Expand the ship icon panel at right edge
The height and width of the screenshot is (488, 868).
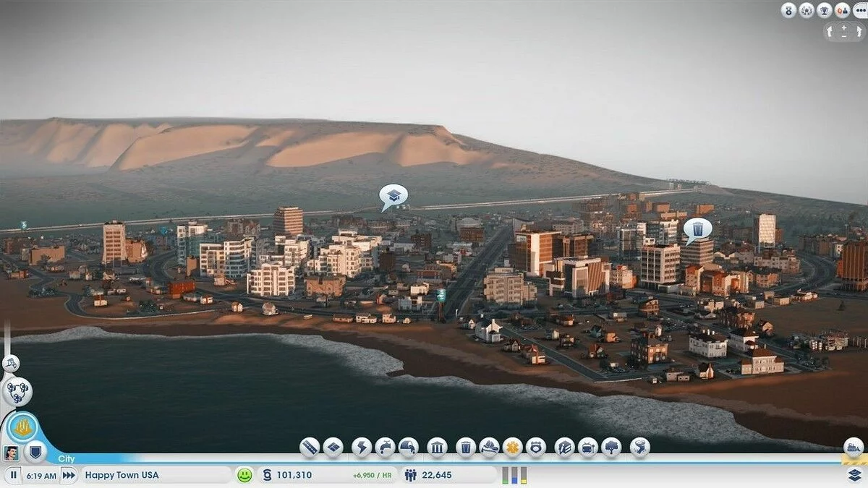854,448
